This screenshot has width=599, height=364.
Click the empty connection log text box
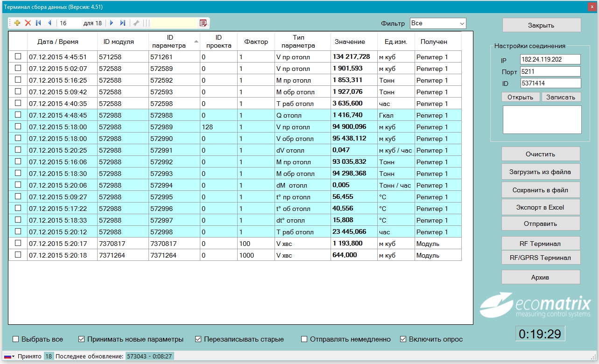tap(542, 119)
